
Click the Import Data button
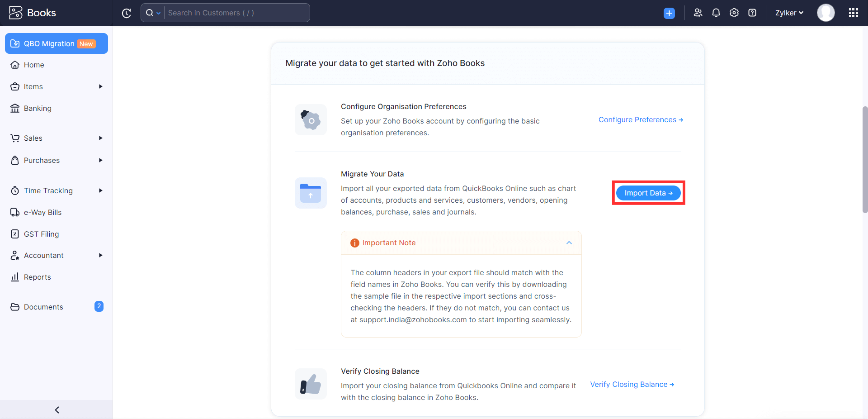coord(648,193)
